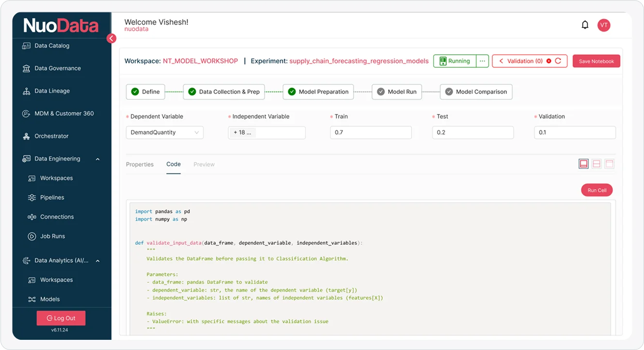
Task: Switch to the Code tab
Action: [x=173, y=164]
